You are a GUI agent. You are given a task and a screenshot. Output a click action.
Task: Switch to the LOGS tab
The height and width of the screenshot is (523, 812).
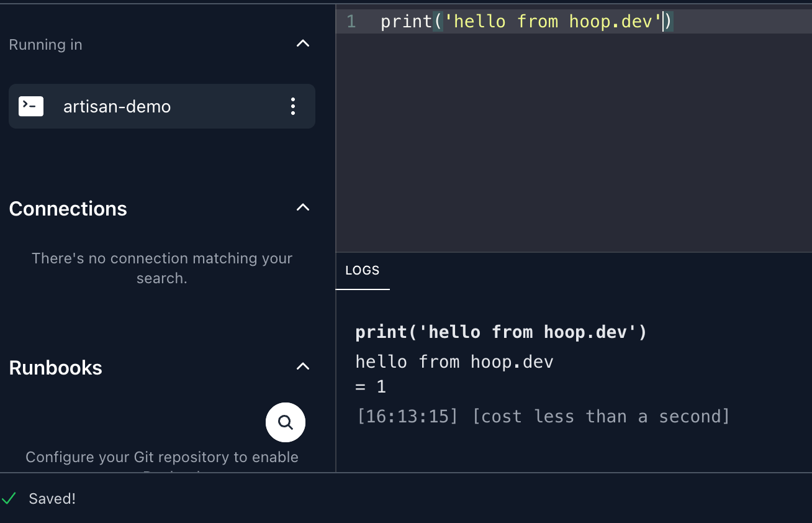[362, 271]
